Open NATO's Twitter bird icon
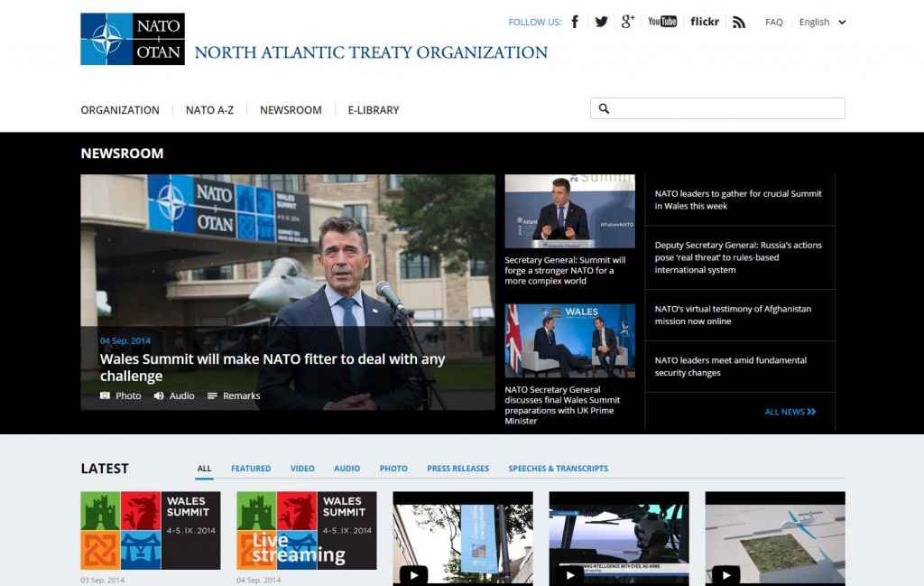 [x=601, y=22]
